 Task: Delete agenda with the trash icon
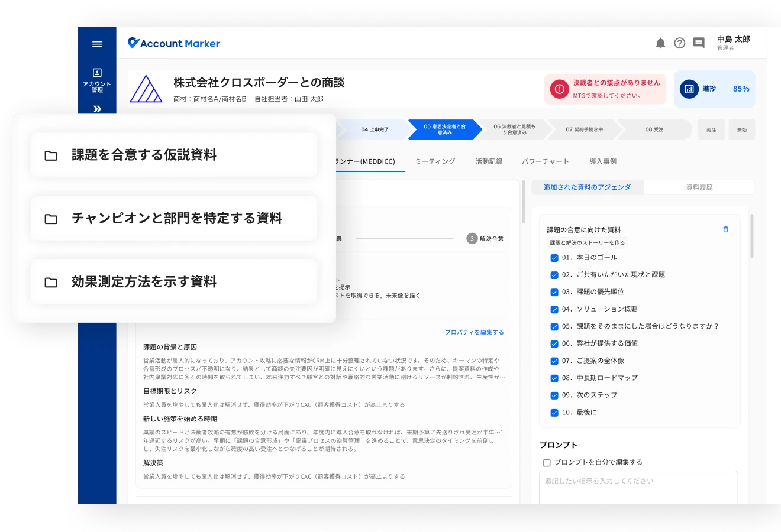725,229
